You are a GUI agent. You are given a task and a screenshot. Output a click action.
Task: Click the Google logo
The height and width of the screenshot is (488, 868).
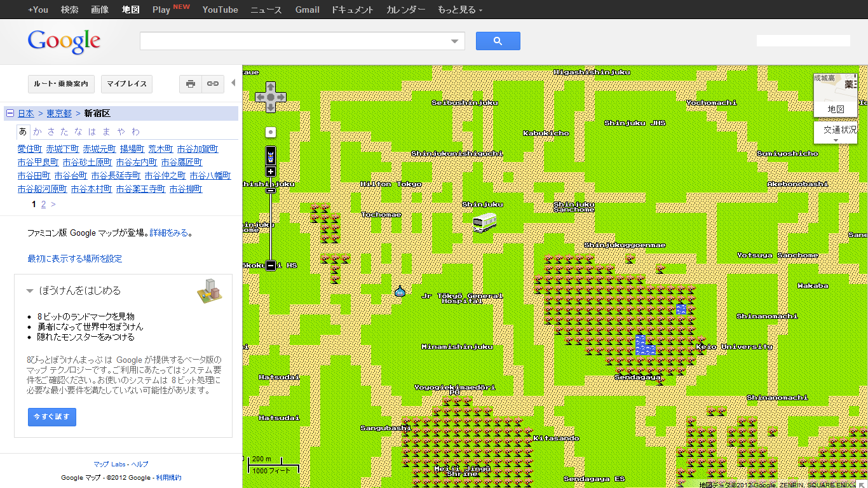(64, 42)
